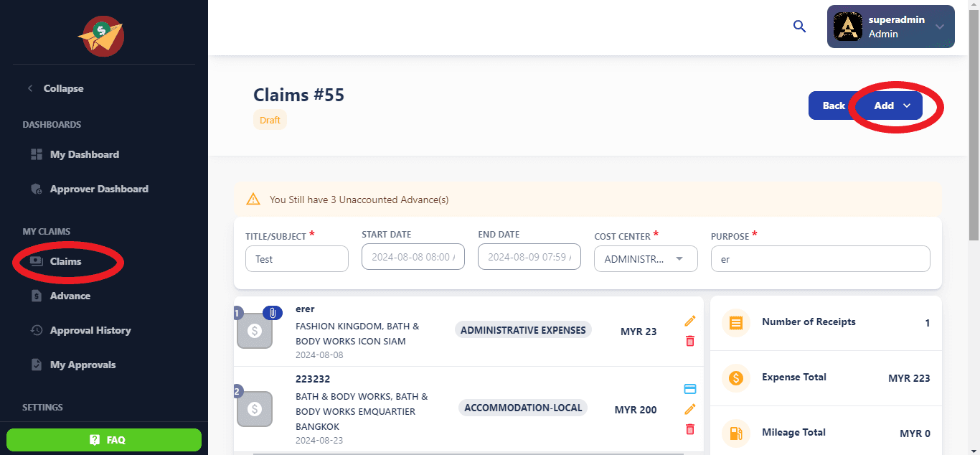Screen dimensions: 980x455
Task: Click the Title/Subject input field
Action: click(296, 259)
